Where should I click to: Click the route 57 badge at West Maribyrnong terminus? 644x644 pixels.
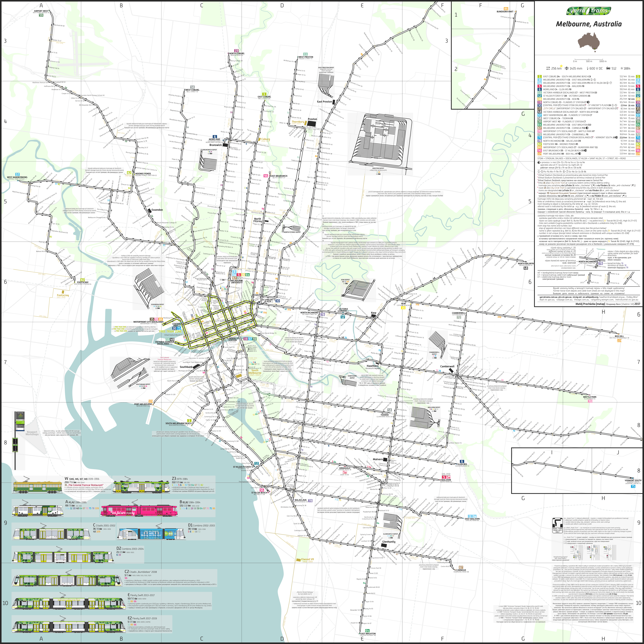click(17, 174)
